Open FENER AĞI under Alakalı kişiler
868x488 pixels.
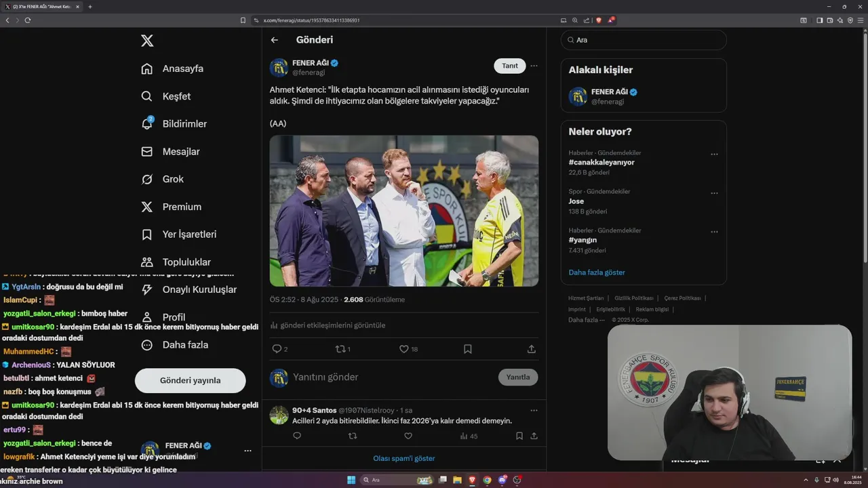[644, 96]
